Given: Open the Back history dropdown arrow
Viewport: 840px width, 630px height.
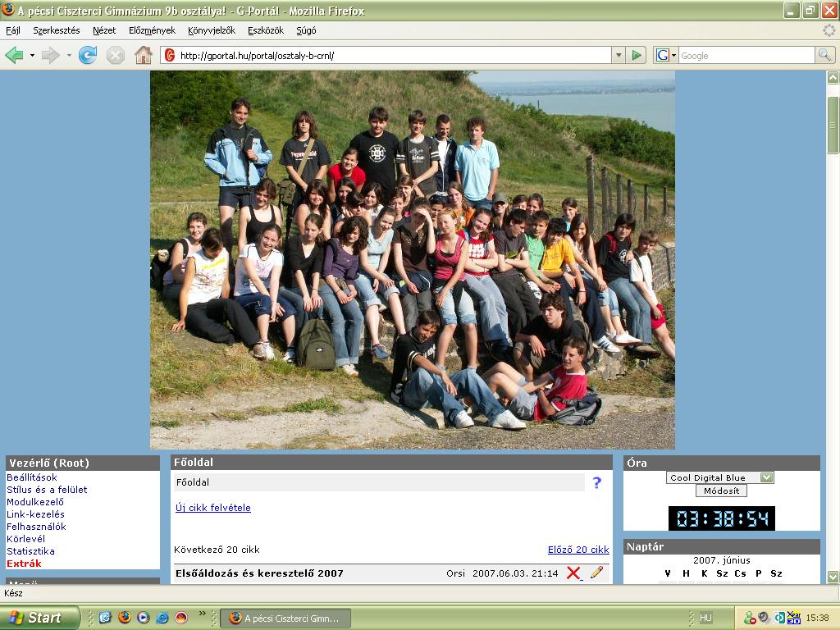Looking at the screenshot, I should (32, 55).
